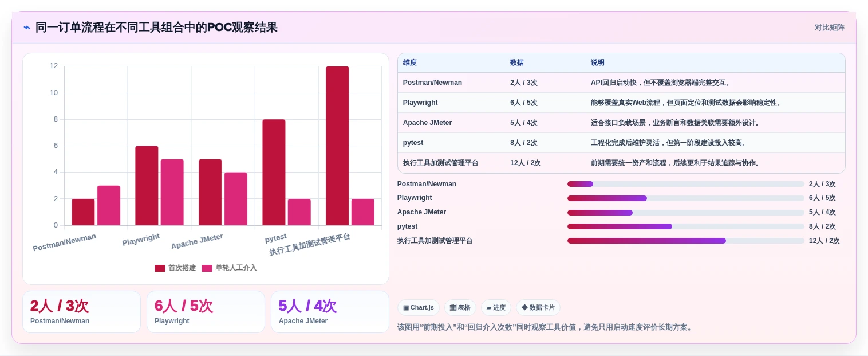Click the pytest 首次搭建 bar at 8

[x=274, y=172]
